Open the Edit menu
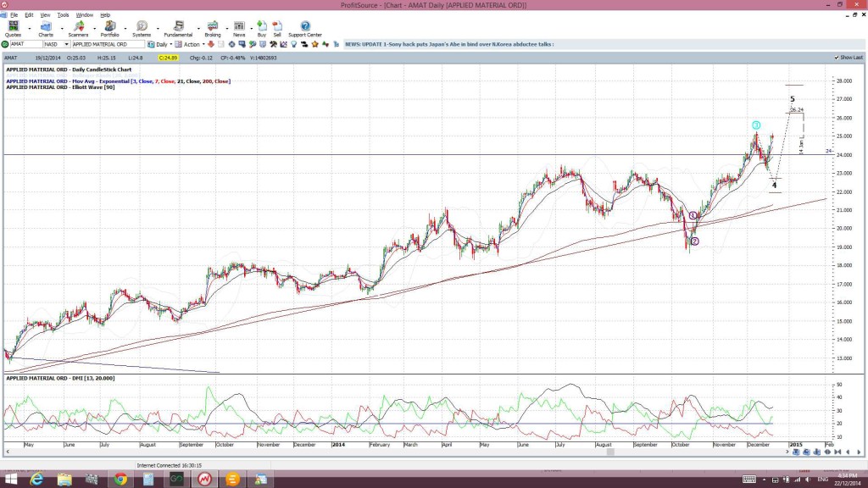Image resolution: width=868 pixels, height=488 pixels. point(29,15)
